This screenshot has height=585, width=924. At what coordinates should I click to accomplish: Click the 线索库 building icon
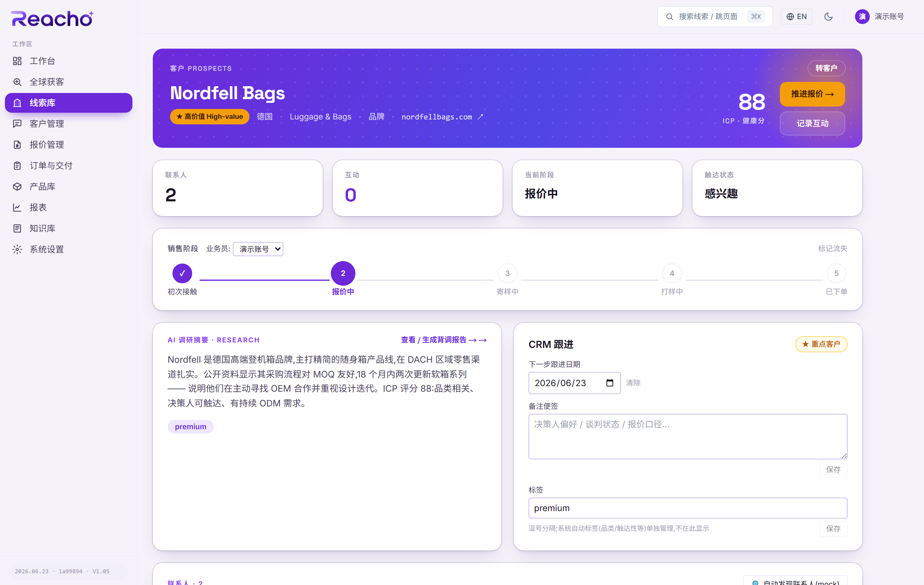[17, 103]
